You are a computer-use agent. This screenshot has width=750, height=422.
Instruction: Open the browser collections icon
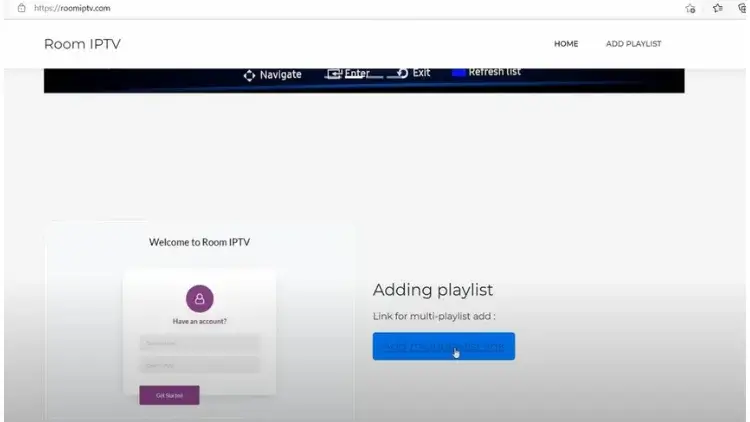(x=743, y=8)
